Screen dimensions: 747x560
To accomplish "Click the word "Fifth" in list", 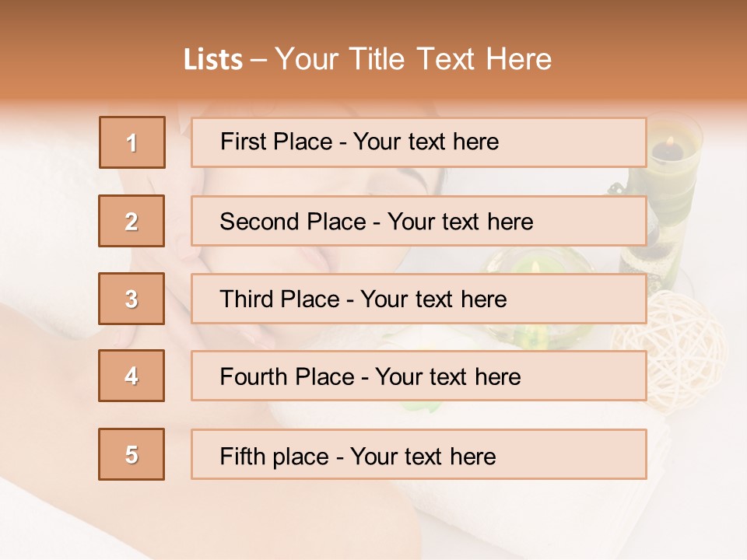I will [x=242, y=457].
